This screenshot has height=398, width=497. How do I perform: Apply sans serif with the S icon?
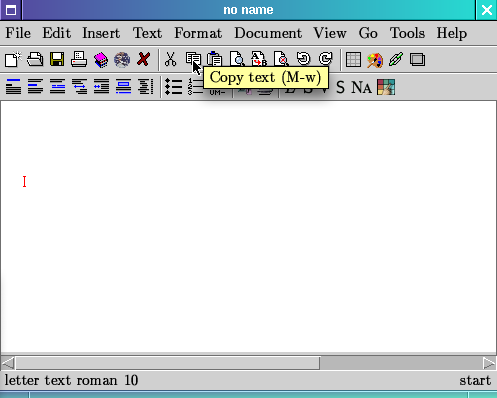340,87
